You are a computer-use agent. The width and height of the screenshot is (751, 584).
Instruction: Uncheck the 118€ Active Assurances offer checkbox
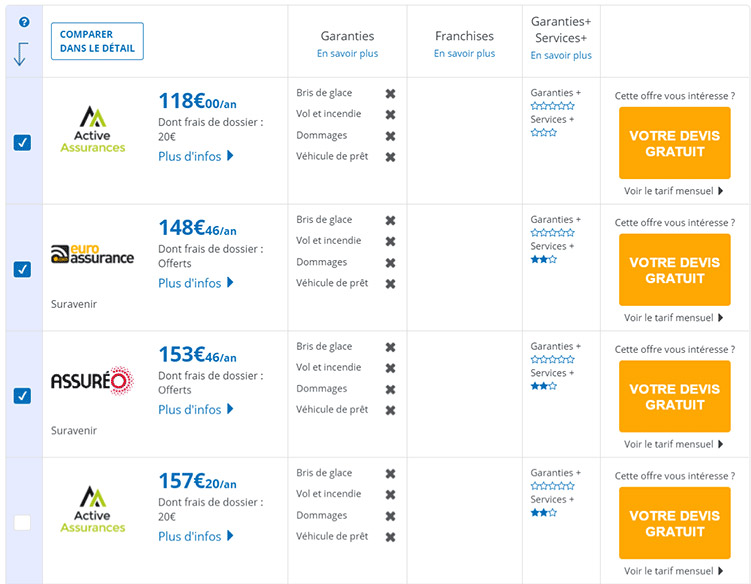point(23,142)
